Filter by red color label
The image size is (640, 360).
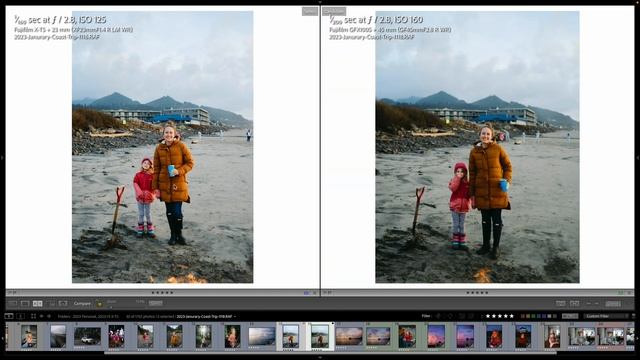click(x=522, y=316)
